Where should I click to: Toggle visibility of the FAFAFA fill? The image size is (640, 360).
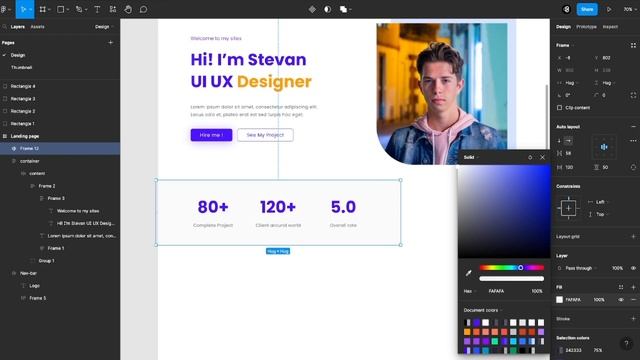tap(621, 300)
